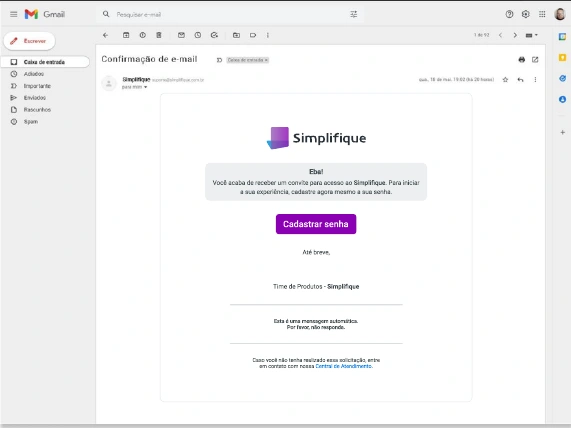Open Settings gear icon
The width and height of the screenshot is (571, 428).
[x=525, y=14]
